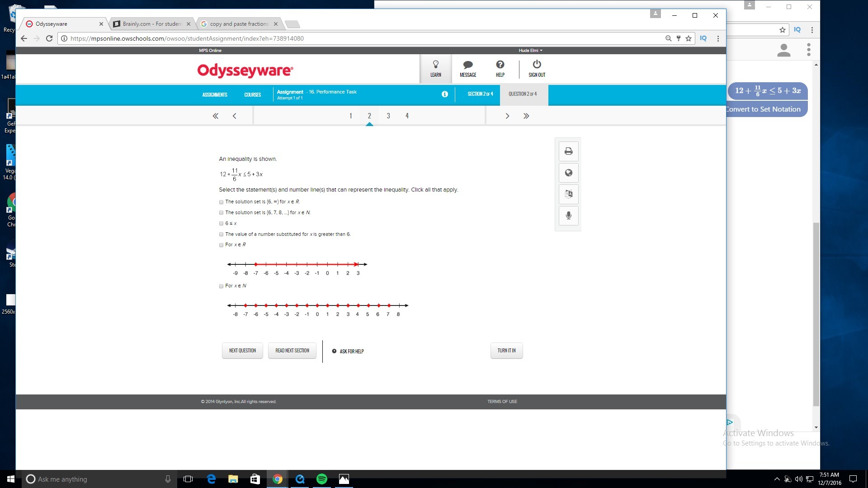868x488 pixels.
Task: Click the print icon in side toolbar
Action: [568, 151]
